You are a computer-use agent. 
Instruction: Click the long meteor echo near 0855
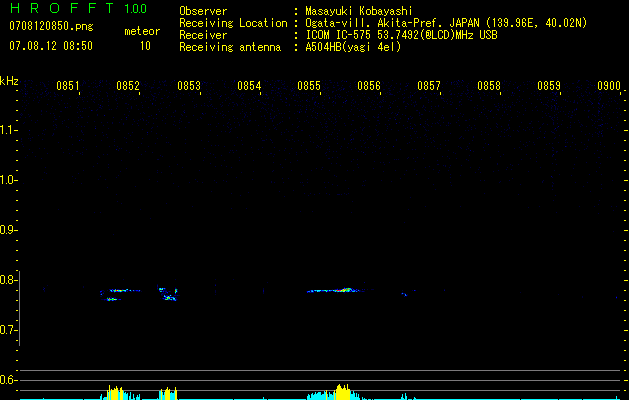point(336,290)
